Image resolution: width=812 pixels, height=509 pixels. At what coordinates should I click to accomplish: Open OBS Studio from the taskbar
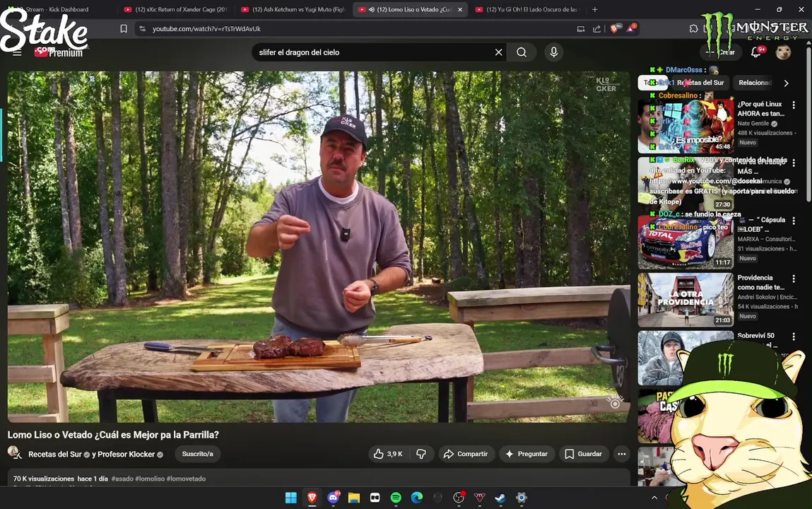[459, 498]
